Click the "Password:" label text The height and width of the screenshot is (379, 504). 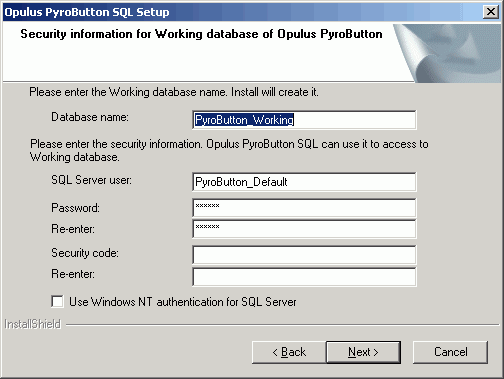coord(75,208)
